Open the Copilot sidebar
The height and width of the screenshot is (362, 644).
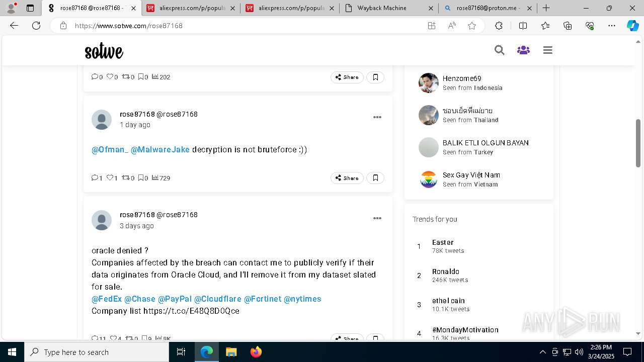point(632,26)
